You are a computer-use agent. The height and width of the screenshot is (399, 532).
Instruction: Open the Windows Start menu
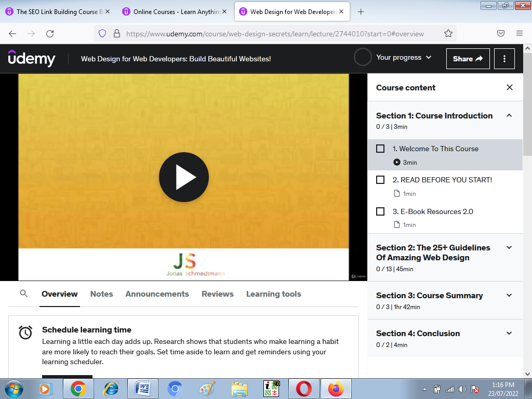point(14,389)
